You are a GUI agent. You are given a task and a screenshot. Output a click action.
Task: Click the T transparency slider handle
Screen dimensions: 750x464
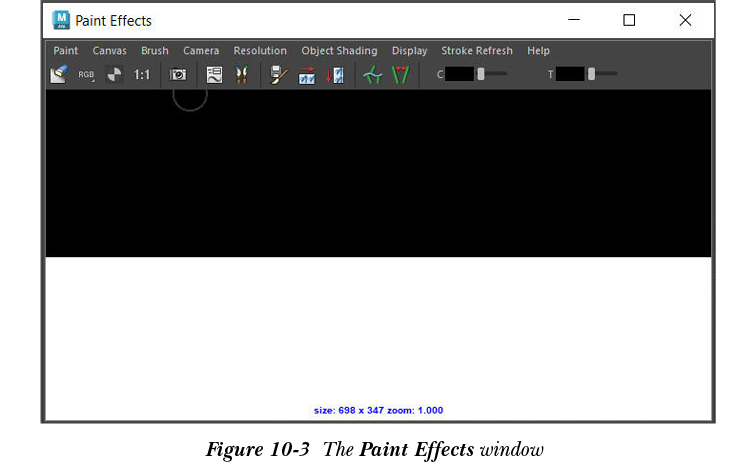click(591, 74)
